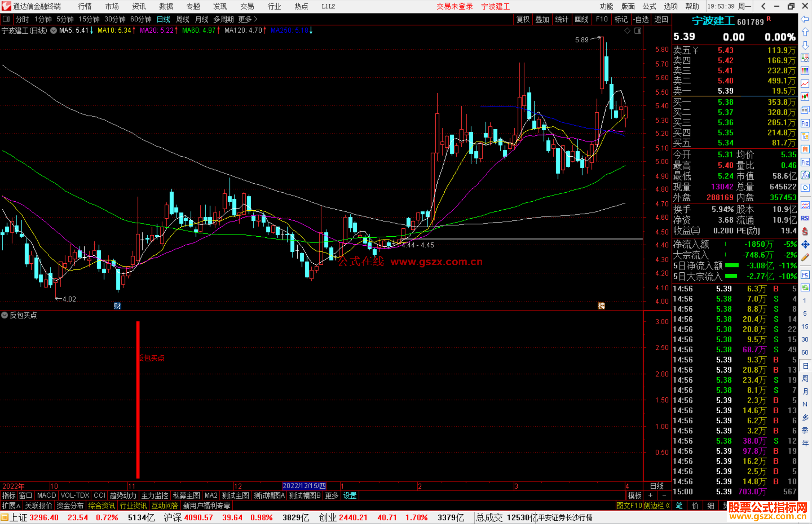Toggle the circle button beside 宁波建工(日线)
Image resolution: width=812 pixels, height=524 pixels.
pos(54,30)
